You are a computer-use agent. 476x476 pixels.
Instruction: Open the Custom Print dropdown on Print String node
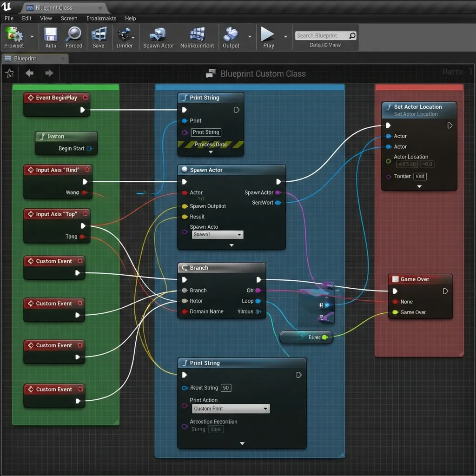pyautogui.click(x=231, y=409)
